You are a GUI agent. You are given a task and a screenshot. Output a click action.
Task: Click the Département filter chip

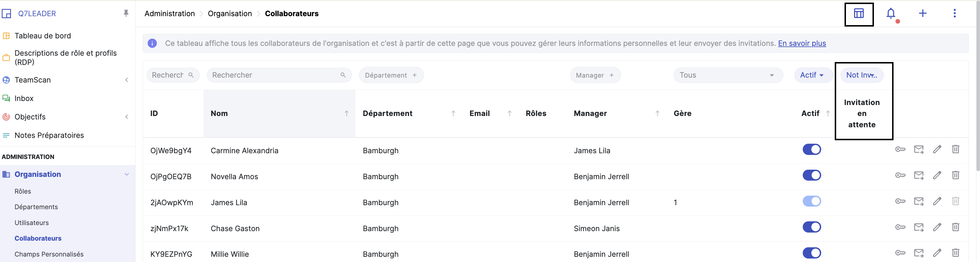click(391, 75)
